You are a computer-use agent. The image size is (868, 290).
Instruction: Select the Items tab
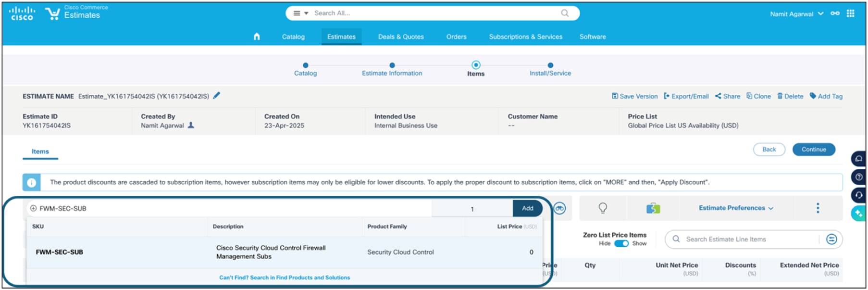(40, 151)
